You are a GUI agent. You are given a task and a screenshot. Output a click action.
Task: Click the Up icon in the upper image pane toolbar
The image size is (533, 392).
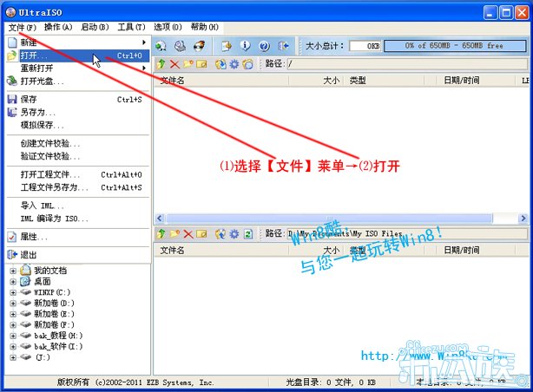pos(161,63)
